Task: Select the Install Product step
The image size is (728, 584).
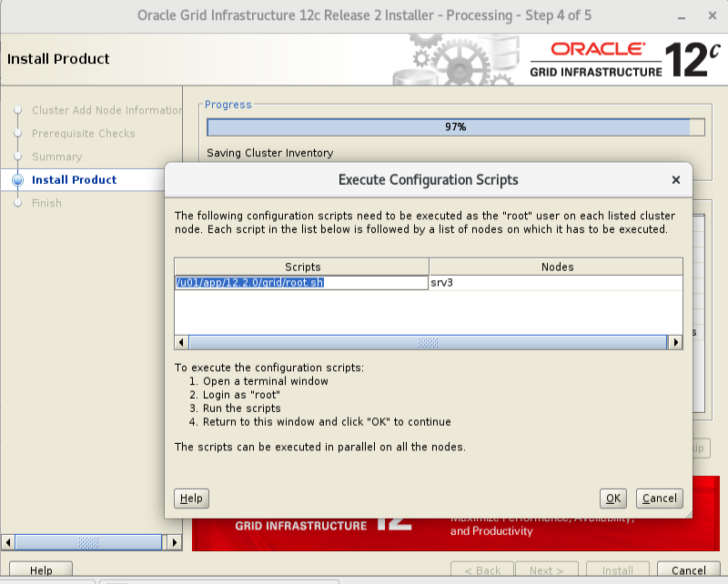Action: click(74, 179)
